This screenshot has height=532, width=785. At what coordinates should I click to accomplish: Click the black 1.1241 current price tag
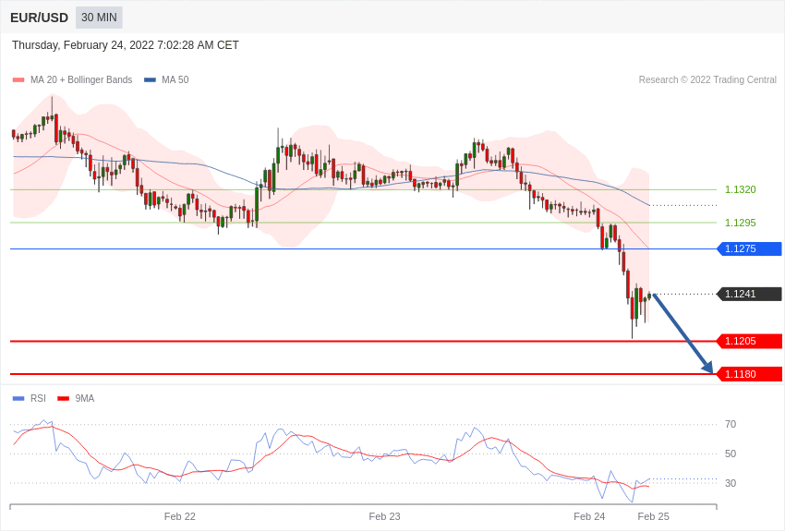tap(750, 294)
